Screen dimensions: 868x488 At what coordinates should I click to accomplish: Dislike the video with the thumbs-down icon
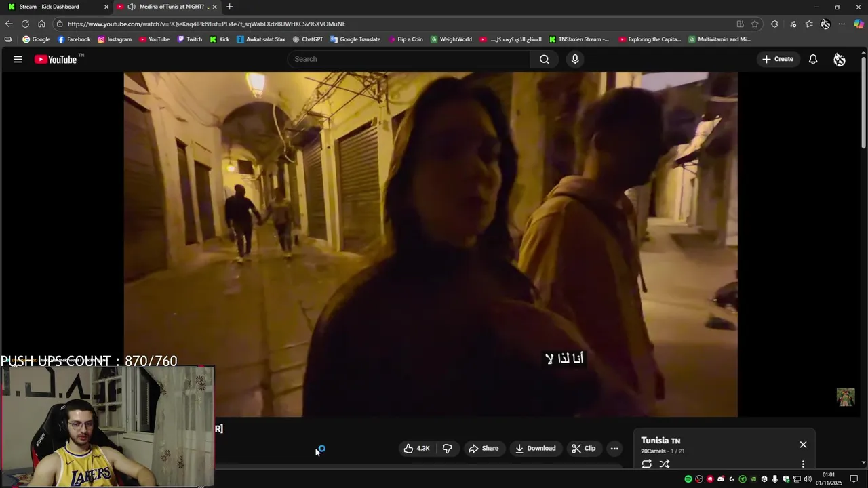click(x=447, y=448)
